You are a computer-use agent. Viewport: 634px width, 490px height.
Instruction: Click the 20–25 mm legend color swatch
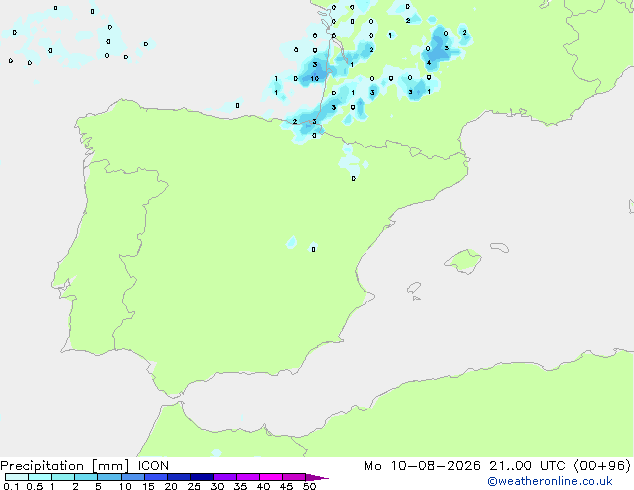(x=179, y=477)
